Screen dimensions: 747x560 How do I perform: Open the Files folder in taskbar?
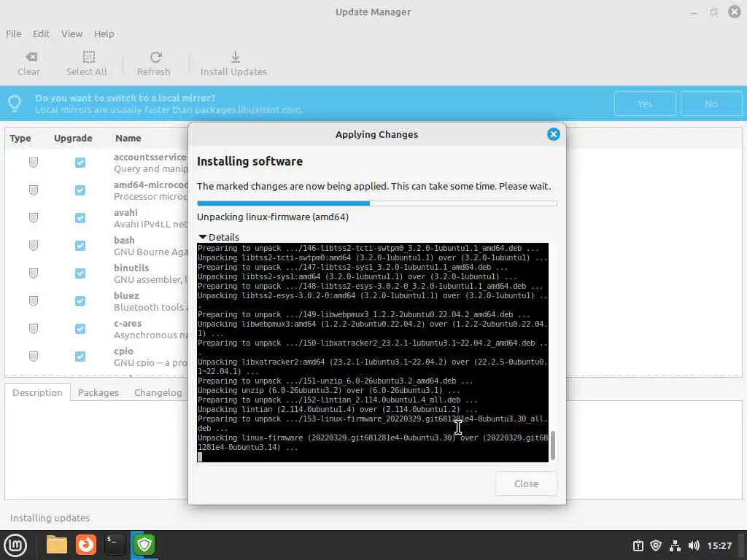click(57, 545)
